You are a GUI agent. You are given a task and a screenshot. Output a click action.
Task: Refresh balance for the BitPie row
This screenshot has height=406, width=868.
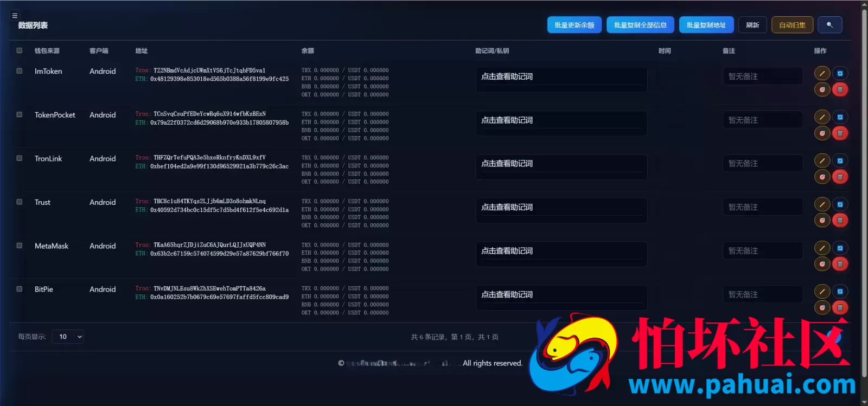point(840,292)
